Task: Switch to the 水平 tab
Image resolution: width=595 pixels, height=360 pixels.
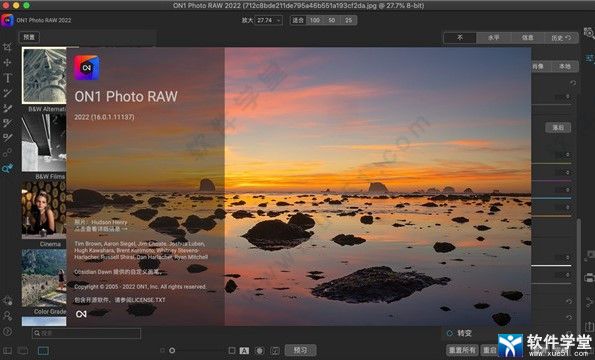Action: [x=493, y=38]
